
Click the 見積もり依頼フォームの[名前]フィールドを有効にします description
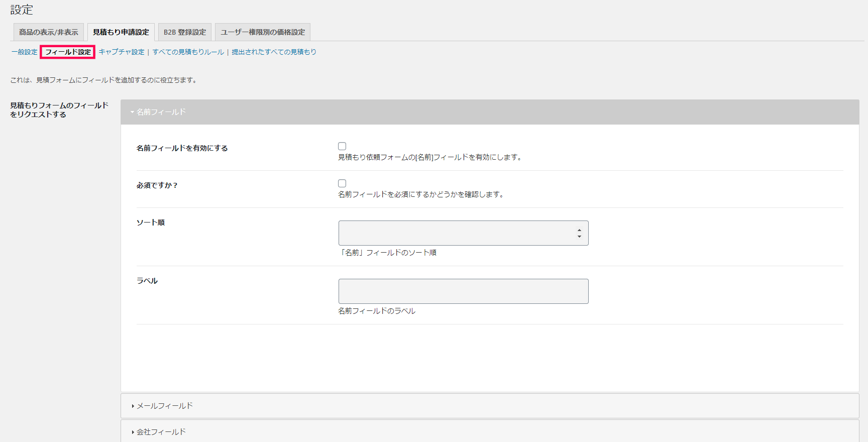pyautogui.click(x=431, y=157)
